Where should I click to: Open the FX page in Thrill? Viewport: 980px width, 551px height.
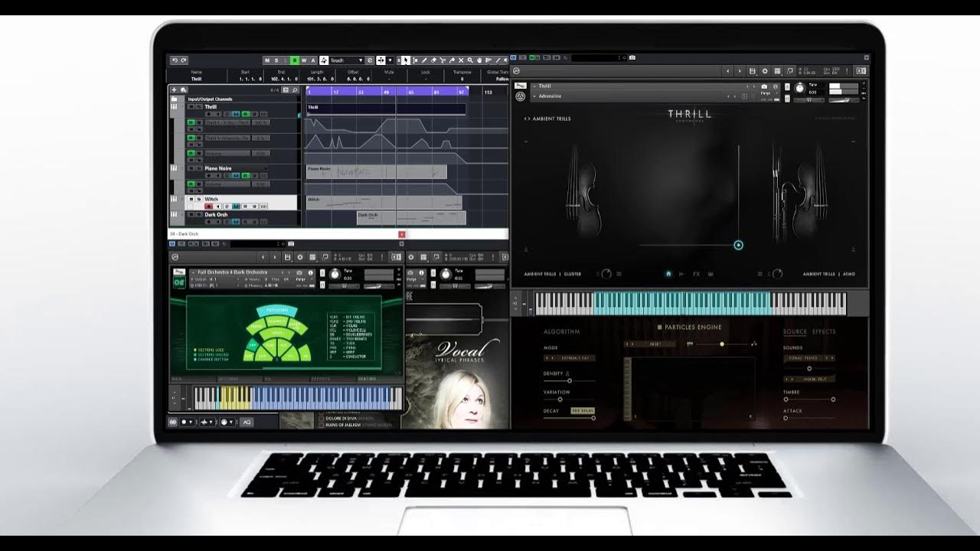click(696, 274)
